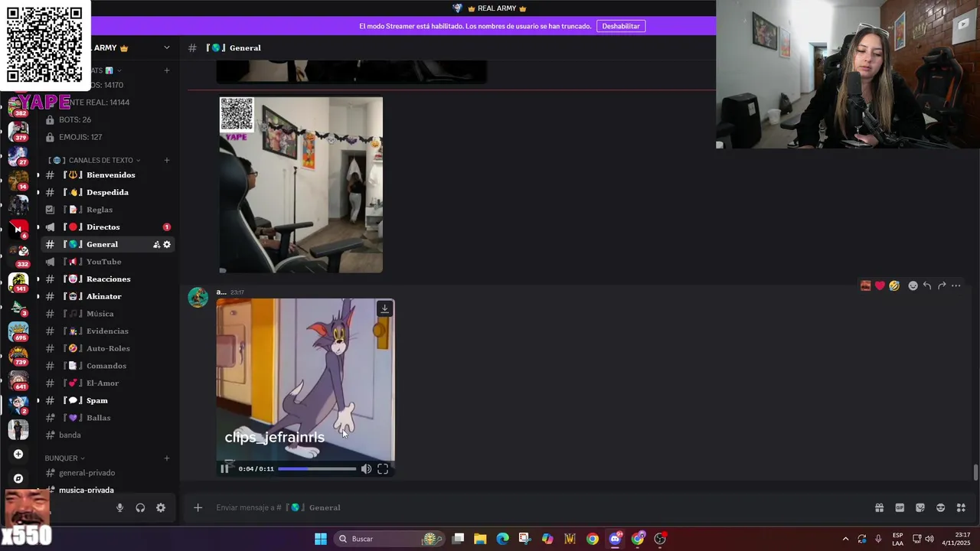Expand the Despedida channel threads arrow
The height and width of the screenshot is (551, 980).
point(38,192)
